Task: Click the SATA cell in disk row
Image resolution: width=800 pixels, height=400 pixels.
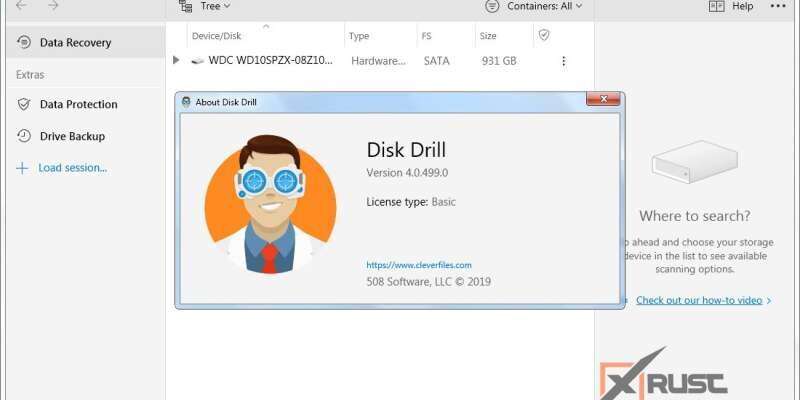Action: [436, 61]
